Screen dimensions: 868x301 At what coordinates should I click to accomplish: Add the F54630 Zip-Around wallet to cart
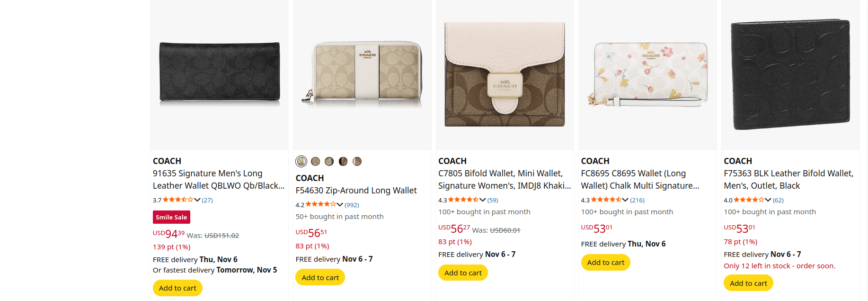(320, 277)
